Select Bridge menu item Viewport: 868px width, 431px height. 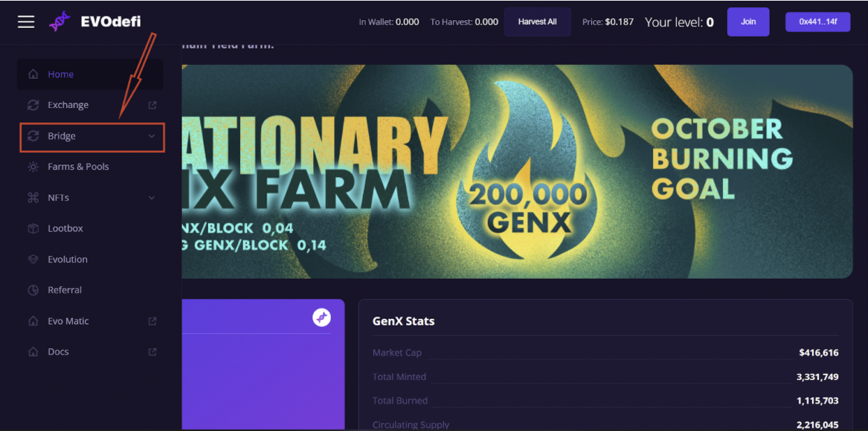pyautogui.click(x=92, y=137)
